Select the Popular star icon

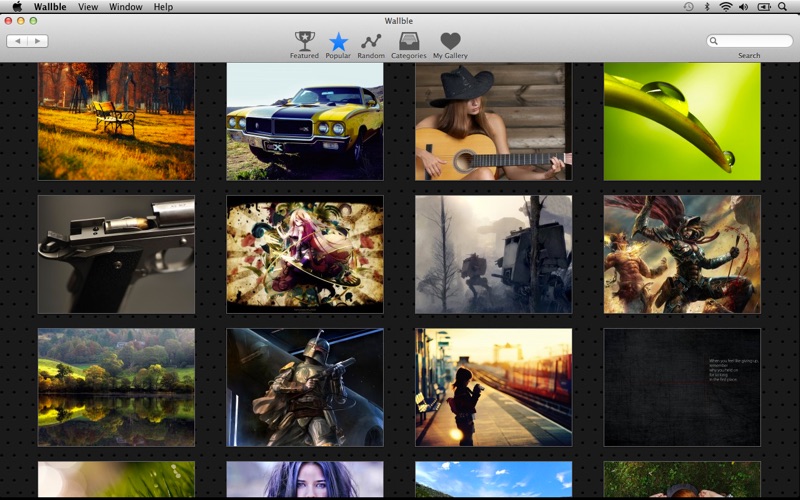(338, 41)
